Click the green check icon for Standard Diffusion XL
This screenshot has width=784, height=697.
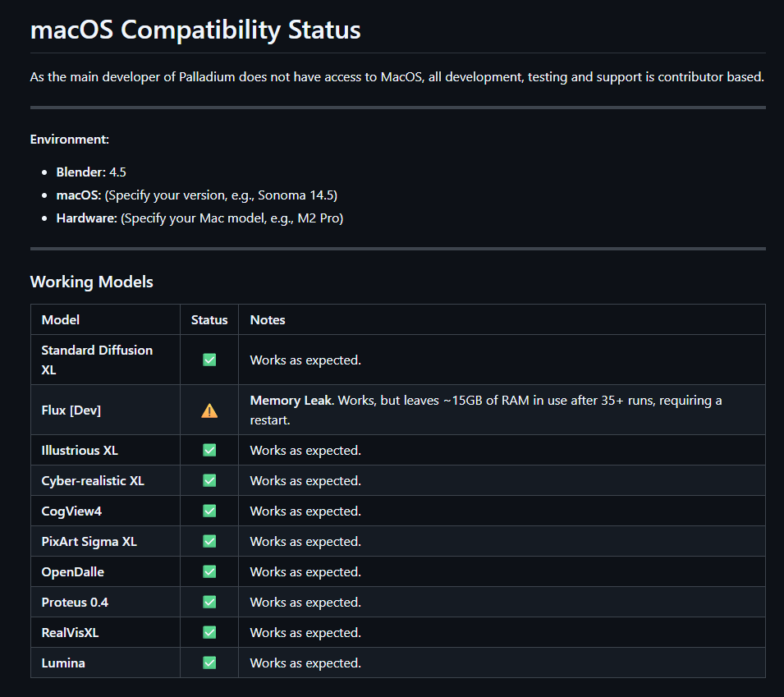click(209, 360)
